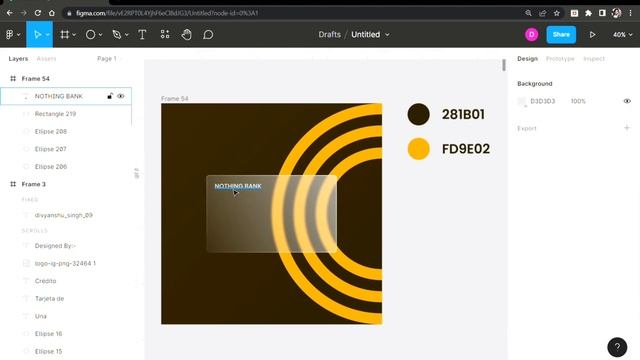Switch to the Assets tab
This screenshot has width=640, height=360.
(46, 59)
